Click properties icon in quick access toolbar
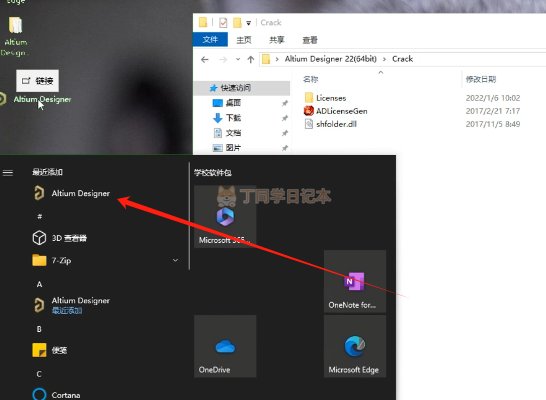Image resolution: width=546 pixels, height=400 pixels. pyautogui.click(x=223, y=23)
